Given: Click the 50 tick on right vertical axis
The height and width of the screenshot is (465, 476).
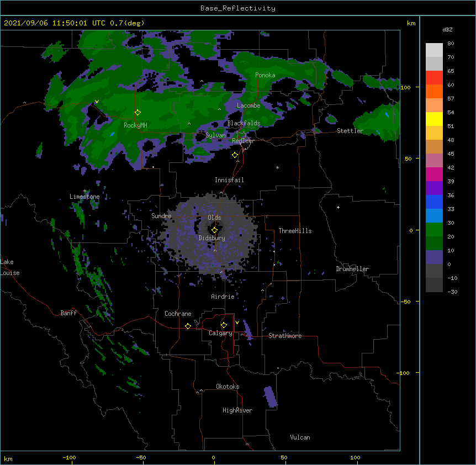Looking at the screenshot, I should (408, 158).
